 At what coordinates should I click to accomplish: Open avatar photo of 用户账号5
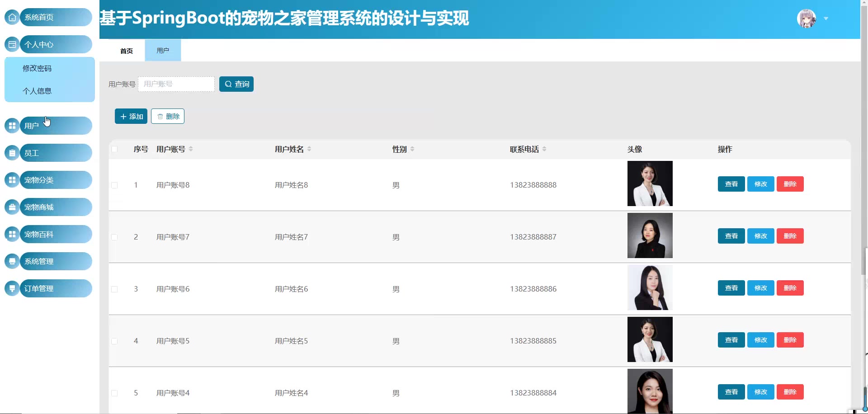[650, 339]
